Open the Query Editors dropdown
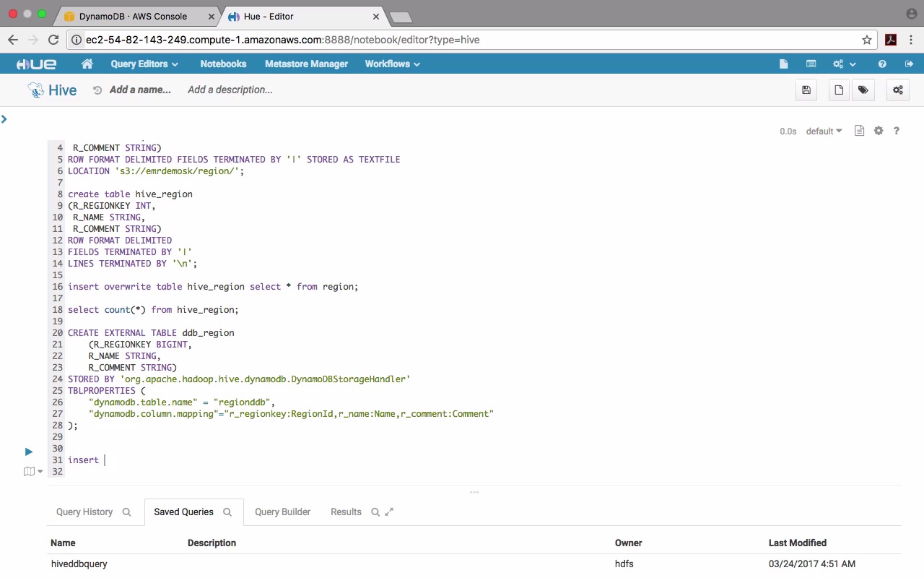This screenshot has width=924, height=578. tap(144, 64)
